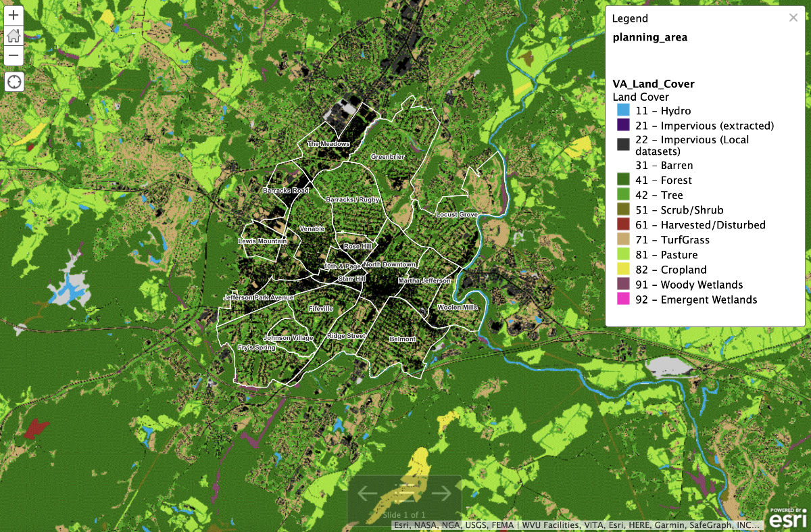The width and height of the screenshot is (811, 532).
Task: Close the Legend panel
Action: pyautogui.click(x=793, y=18)
